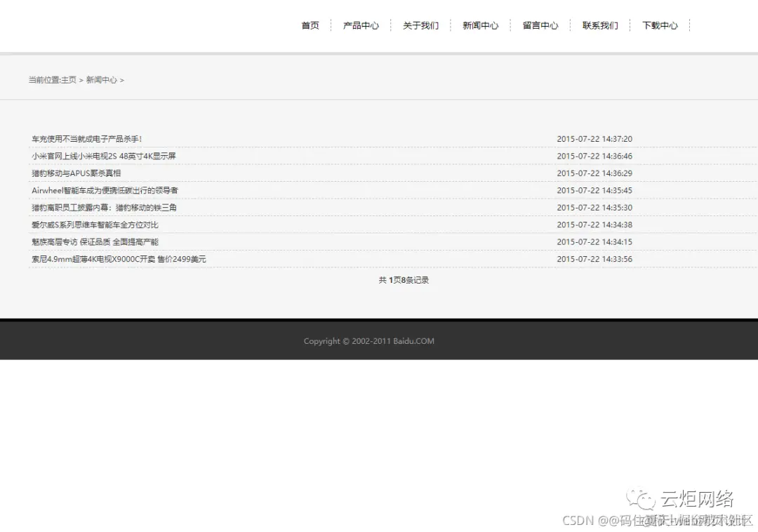The height and width of the screenshot is (532, 758).
Task: Click the Copyright Baidu.COM footer text
Action: click(x=368, y=340)
